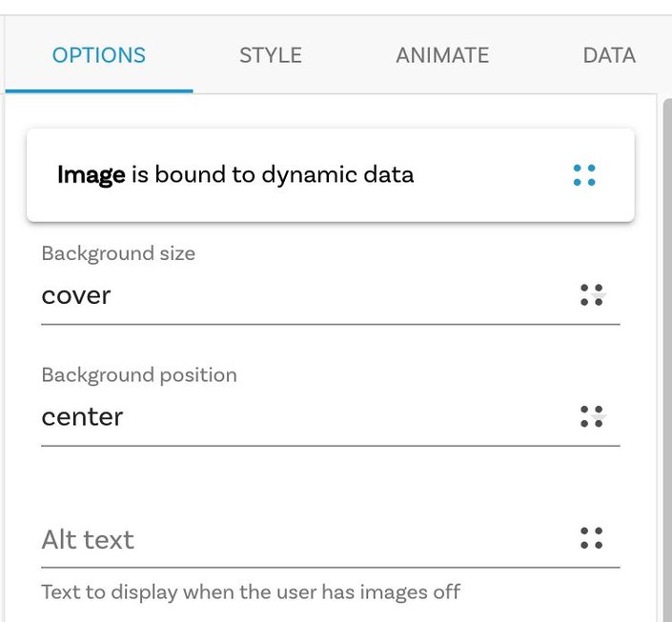Click the Alt text helper description

click(x=251, y=592)
